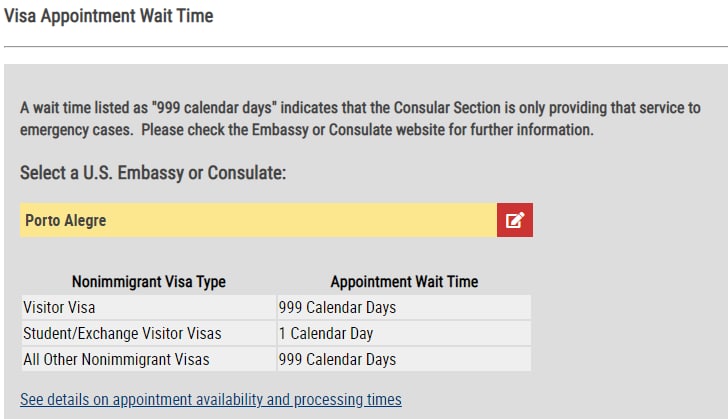Click the 1 Calendar Day wait time cell
Screen dimensions: 728x419
(x=404, y=334)
